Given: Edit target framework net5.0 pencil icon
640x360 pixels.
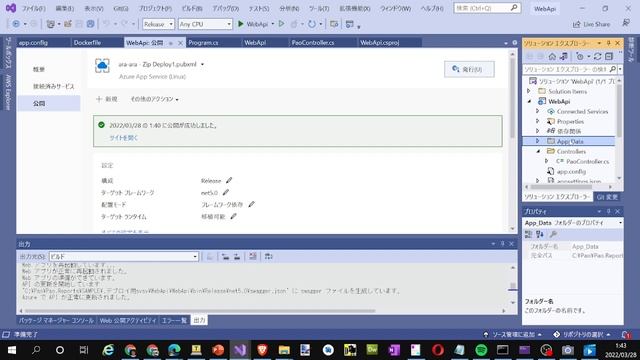Looking at the screenshot, I should [226, 192].
